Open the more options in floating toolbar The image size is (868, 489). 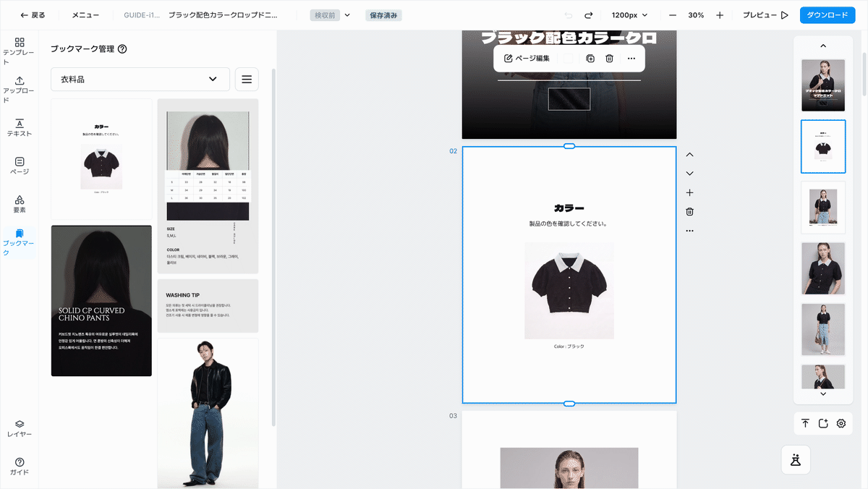click(631, 58)
